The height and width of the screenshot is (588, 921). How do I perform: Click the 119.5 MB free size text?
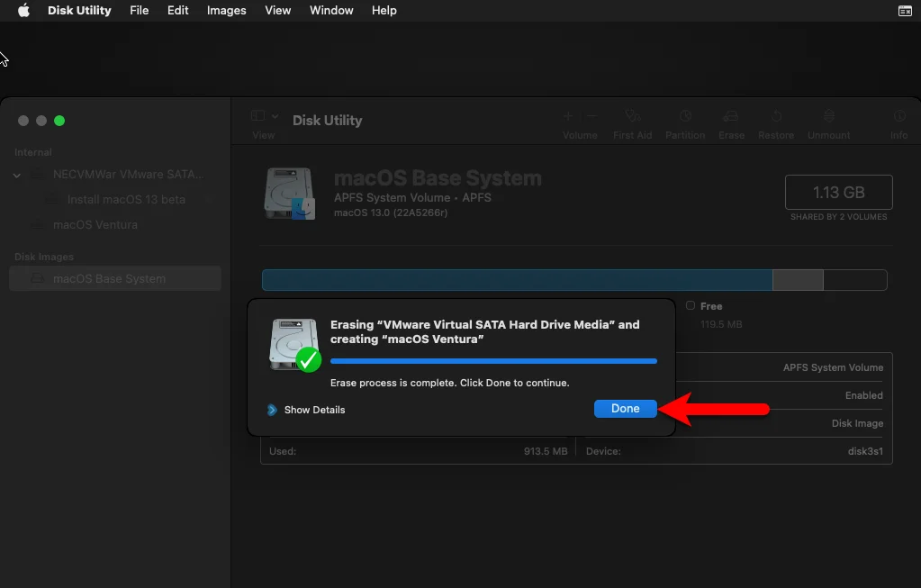721,324
